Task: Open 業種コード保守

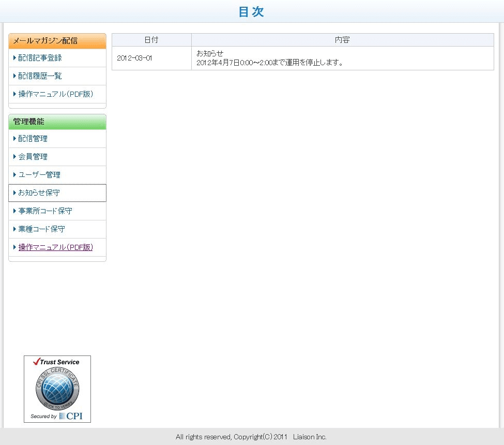Action: 41,229
